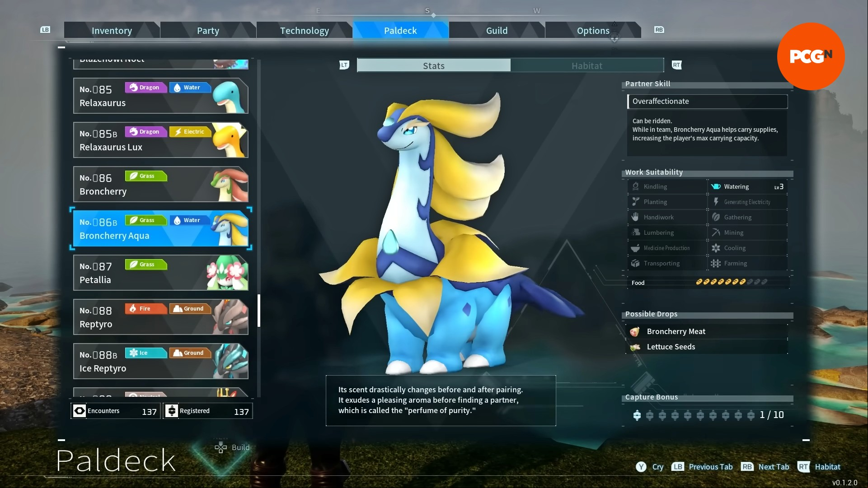Switch to the Party tab
The image size is (868, 488).
click(x=208, y=30)
